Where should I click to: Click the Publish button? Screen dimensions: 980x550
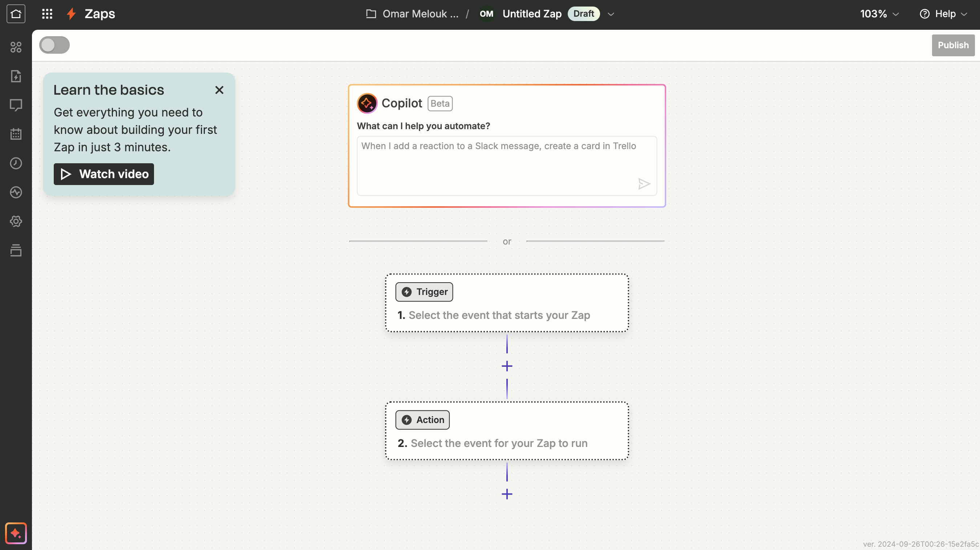[x=953, y=45]
